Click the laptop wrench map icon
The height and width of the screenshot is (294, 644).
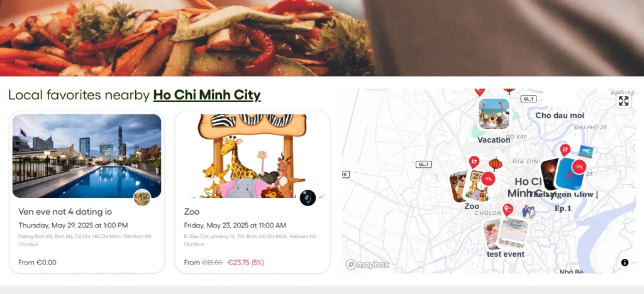(586, 152)
